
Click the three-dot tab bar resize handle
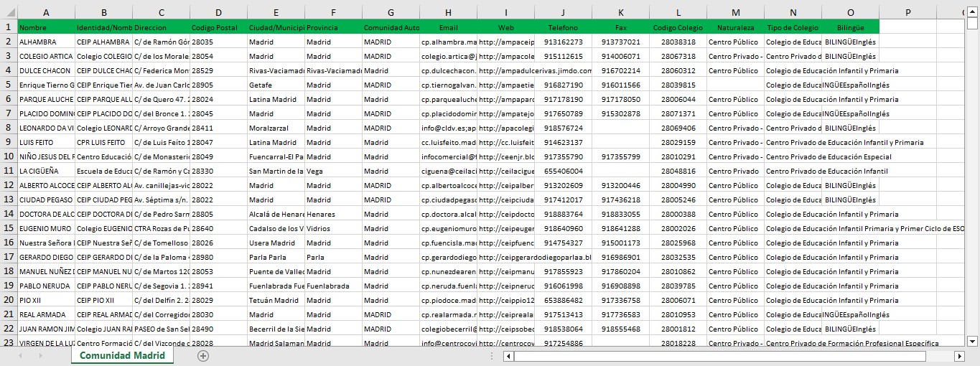tap(491, 356)
